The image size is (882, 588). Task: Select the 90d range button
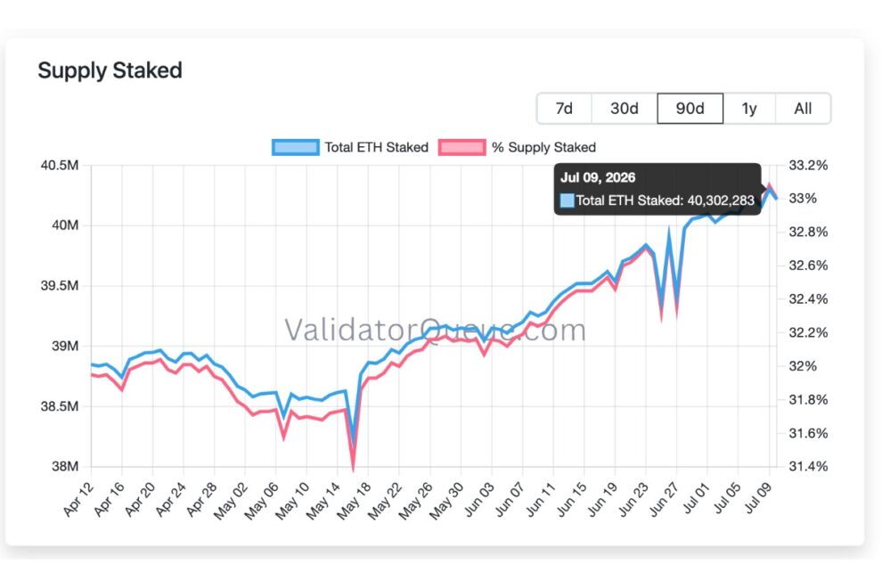click(x=690, y=108)
